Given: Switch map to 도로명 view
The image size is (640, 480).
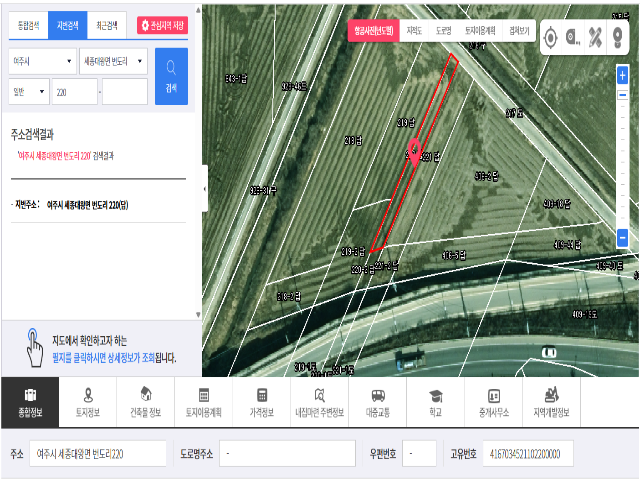Looking at the screenshot, I should point(443,31).
